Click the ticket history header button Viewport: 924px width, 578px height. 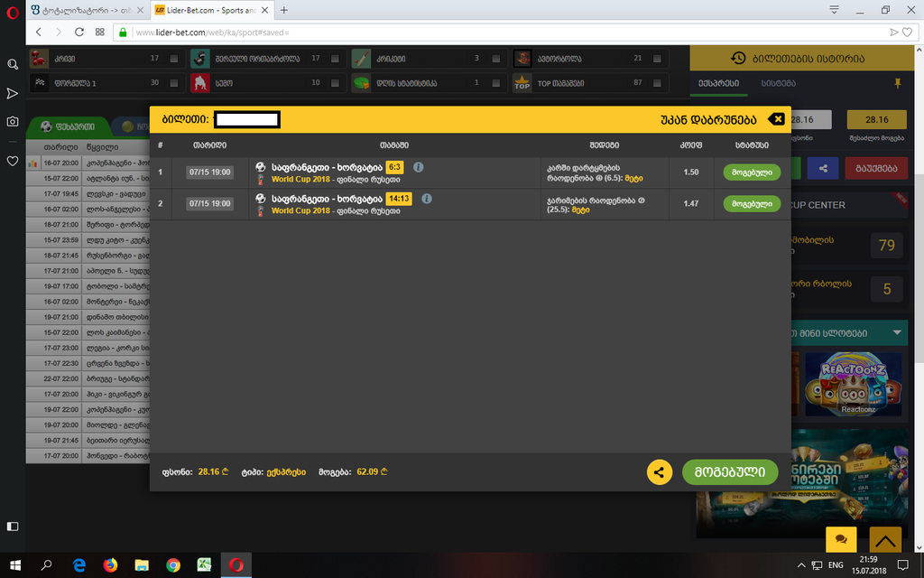pyautogui.click(x=802, y=58)
